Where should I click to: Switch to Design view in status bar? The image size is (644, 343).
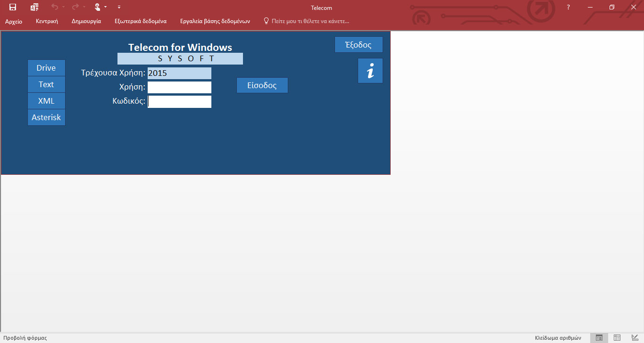(635, 338)
